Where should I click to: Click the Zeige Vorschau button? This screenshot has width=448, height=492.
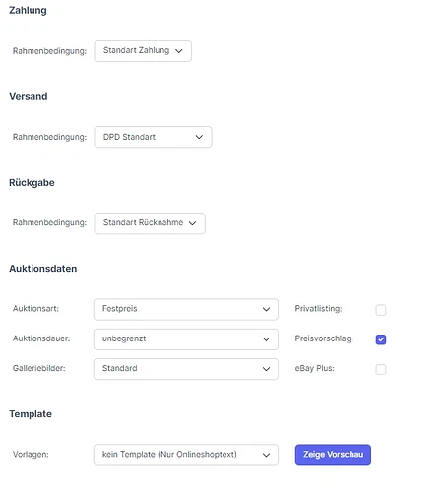[x=333, y=455]
